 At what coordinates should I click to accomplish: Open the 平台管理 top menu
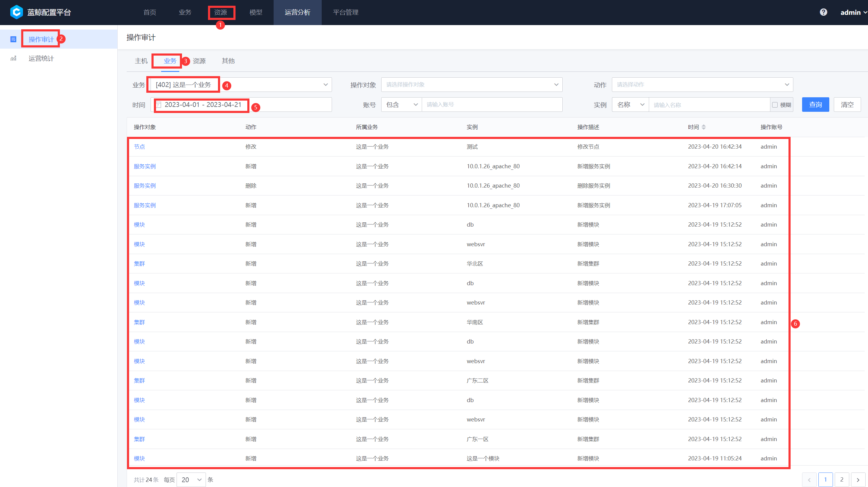point(345,12)
